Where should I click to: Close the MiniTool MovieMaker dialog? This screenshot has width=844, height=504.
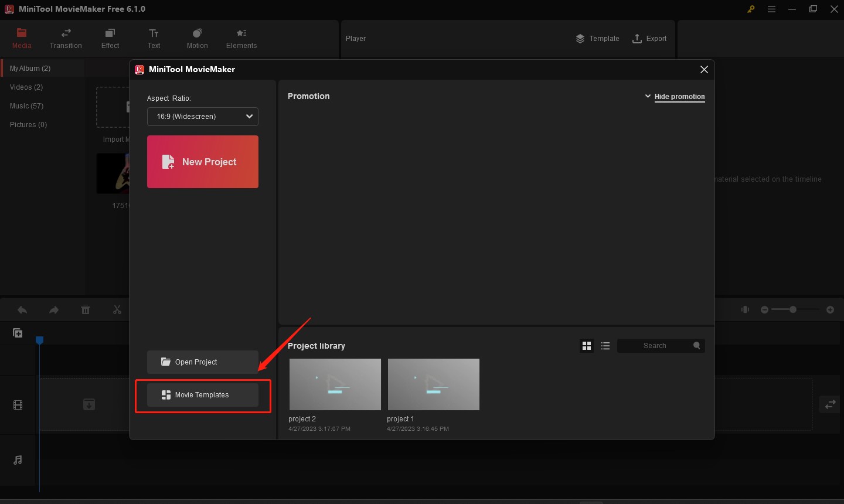704,69
